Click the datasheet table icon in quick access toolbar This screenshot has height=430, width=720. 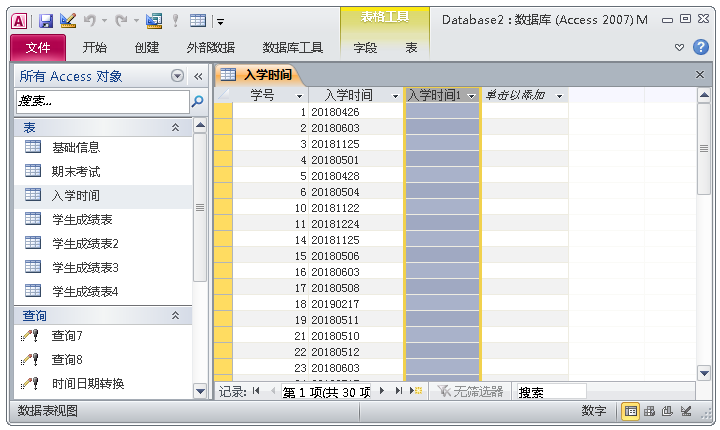[x=198, y=20]
